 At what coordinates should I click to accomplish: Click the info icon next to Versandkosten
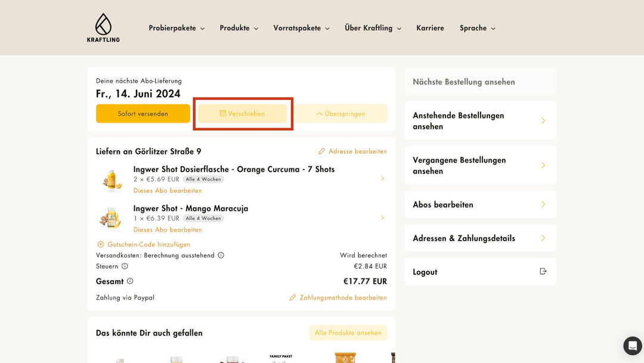(x=221, y=256)
